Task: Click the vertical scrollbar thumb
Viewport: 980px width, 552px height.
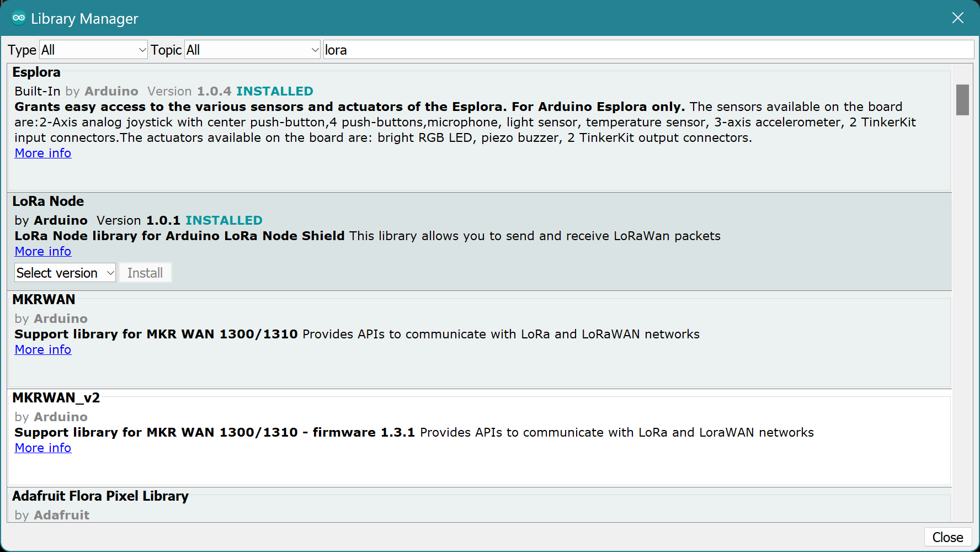Action: 962,100
